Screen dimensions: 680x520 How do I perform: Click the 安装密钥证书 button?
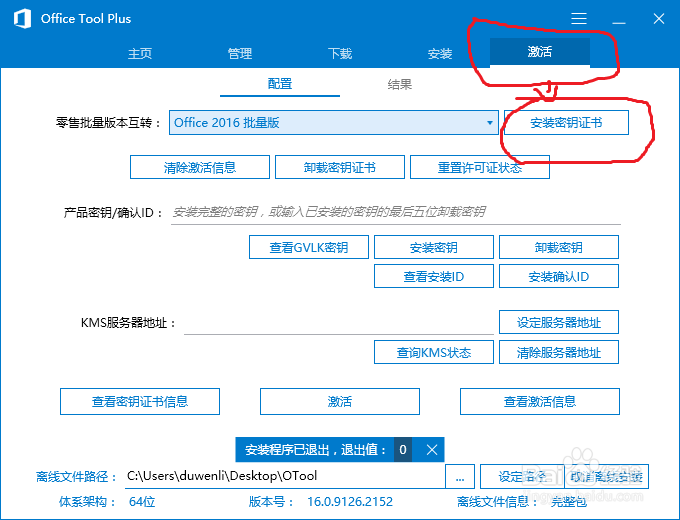(x=566, y=123)
